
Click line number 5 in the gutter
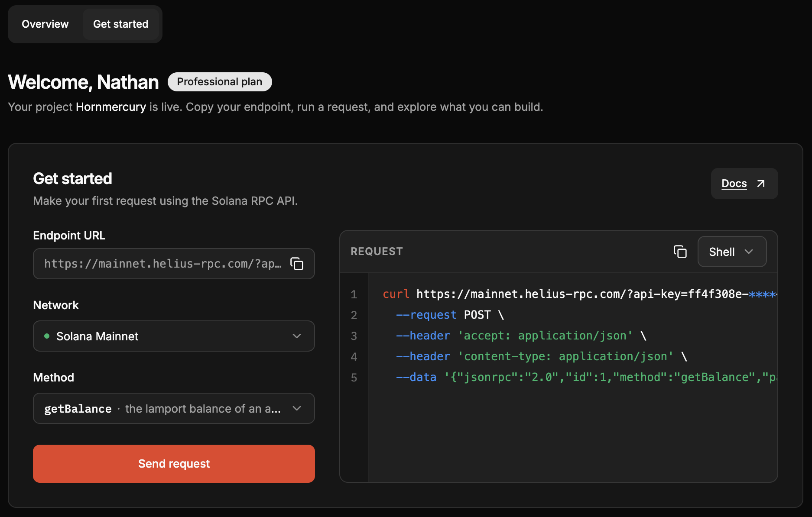(x=354, y=378)
